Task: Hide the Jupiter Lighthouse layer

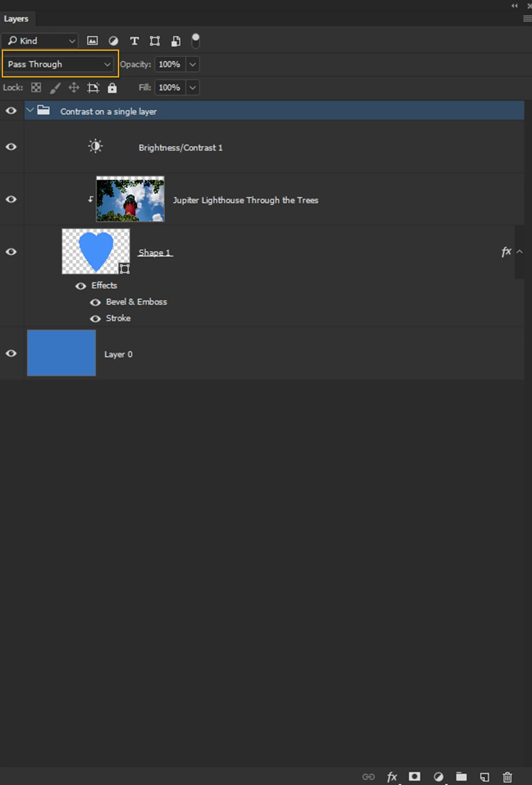Action: 11,199
